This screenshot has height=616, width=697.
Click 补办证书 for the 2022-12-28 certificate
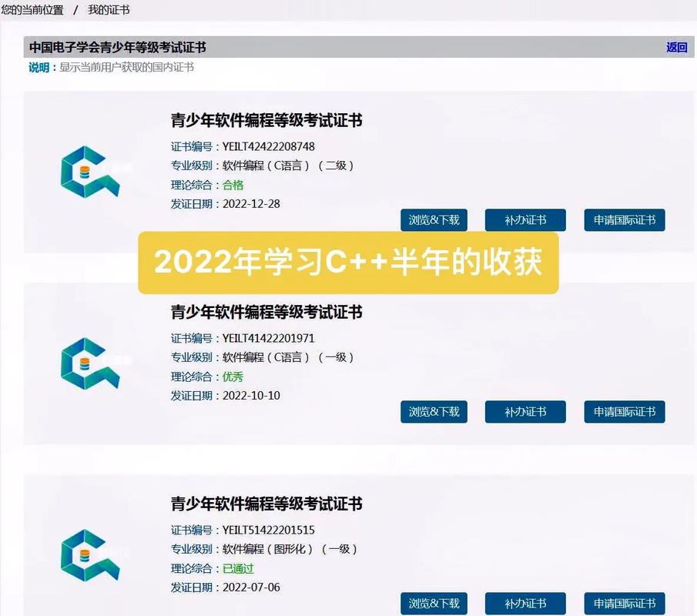click(x=525, y=220)
